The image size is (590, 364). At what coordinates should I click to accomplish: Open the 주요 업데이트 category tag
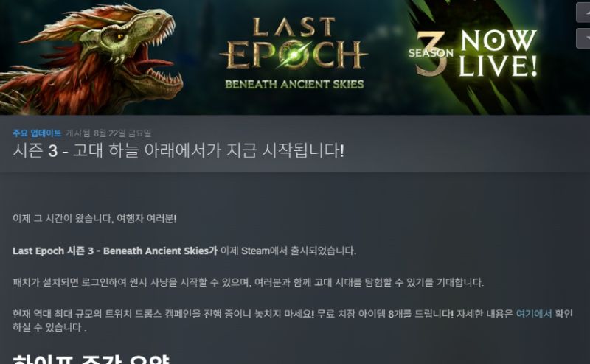pyautogui.click(x=37, y=133)
